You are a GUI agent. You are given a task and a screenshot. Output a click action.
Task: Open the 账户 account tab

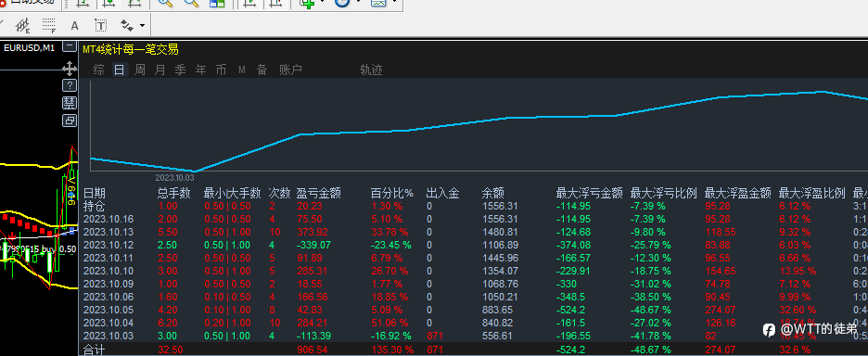(x=290, y=70)
